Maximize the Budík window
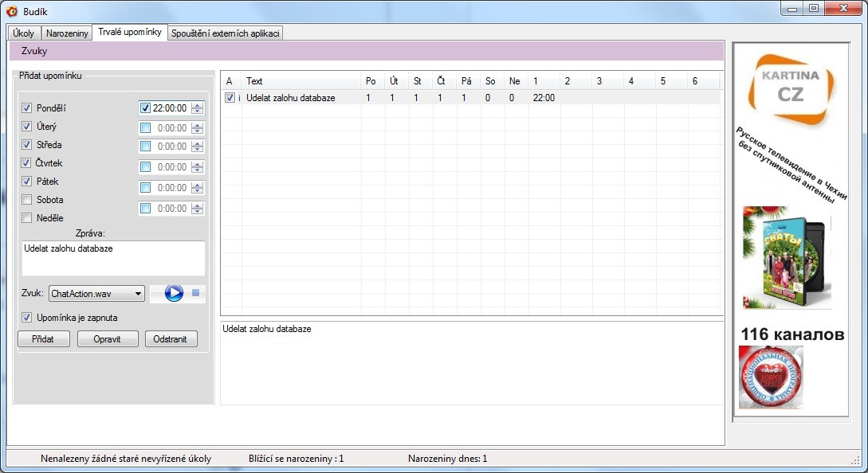868x473 pixels. click(814, 8)
